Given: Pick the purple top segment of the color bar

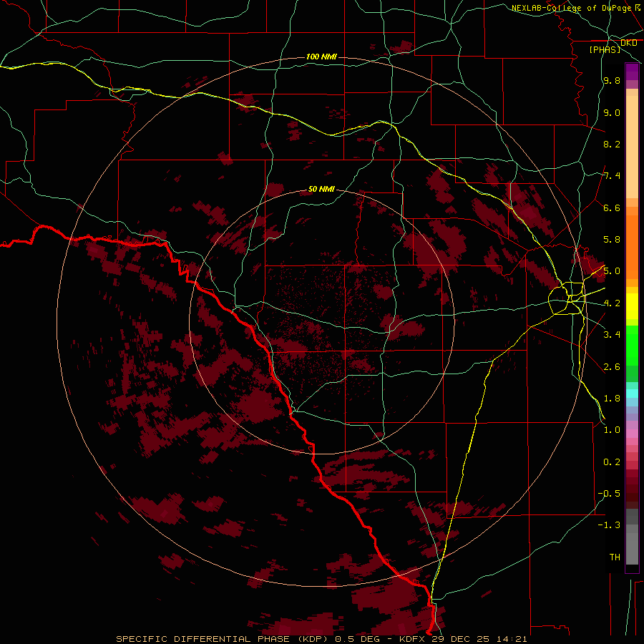Looking at the screenshot, I should pos(632,72).
